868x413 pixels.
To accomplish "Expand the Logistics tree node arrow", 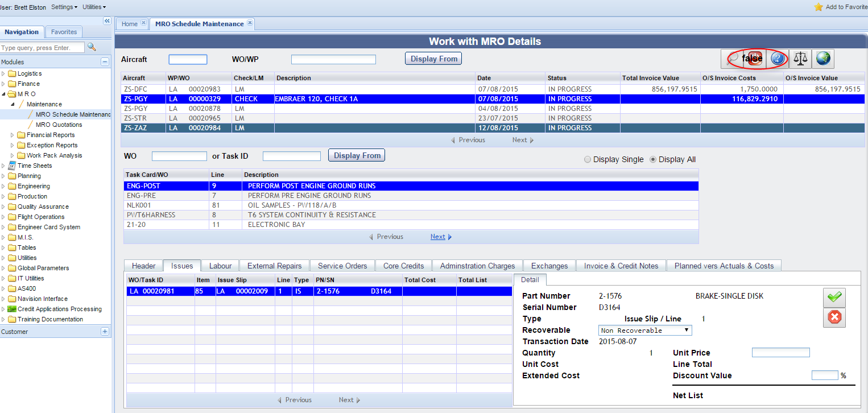I will (3, 73).
